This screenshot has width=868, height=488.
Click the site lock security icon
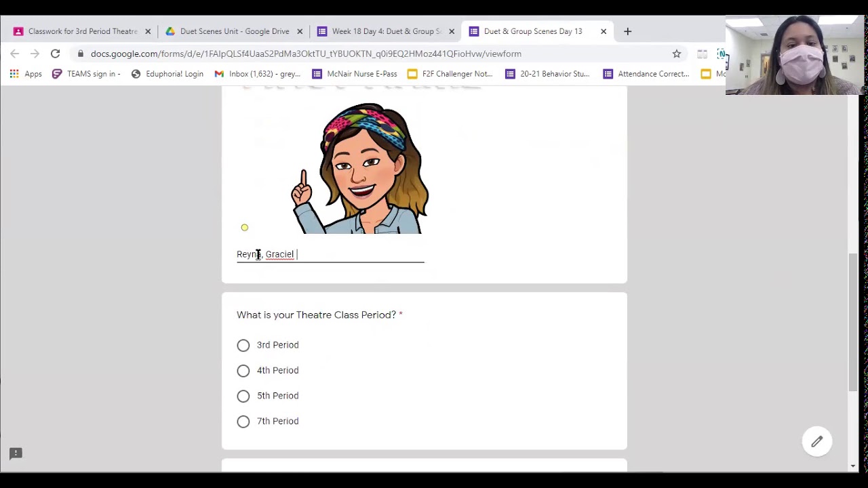coord(81,54)
